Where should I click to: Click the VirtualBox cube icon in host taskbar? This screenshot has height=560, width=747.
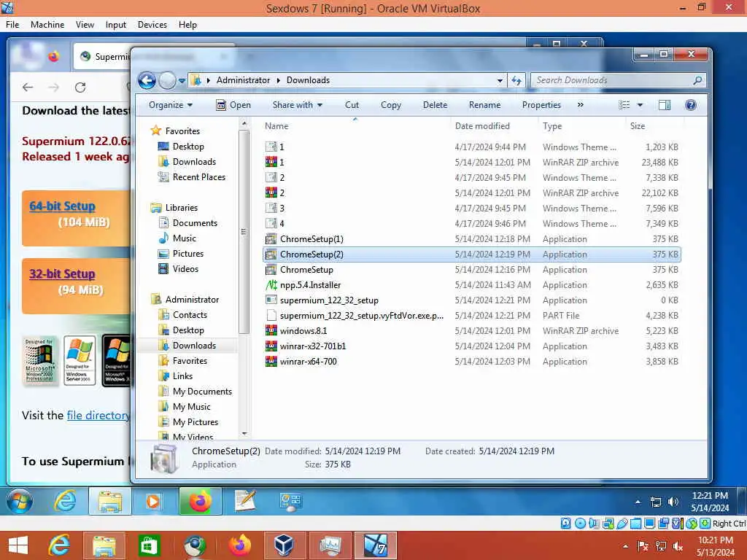pos(284,545)
